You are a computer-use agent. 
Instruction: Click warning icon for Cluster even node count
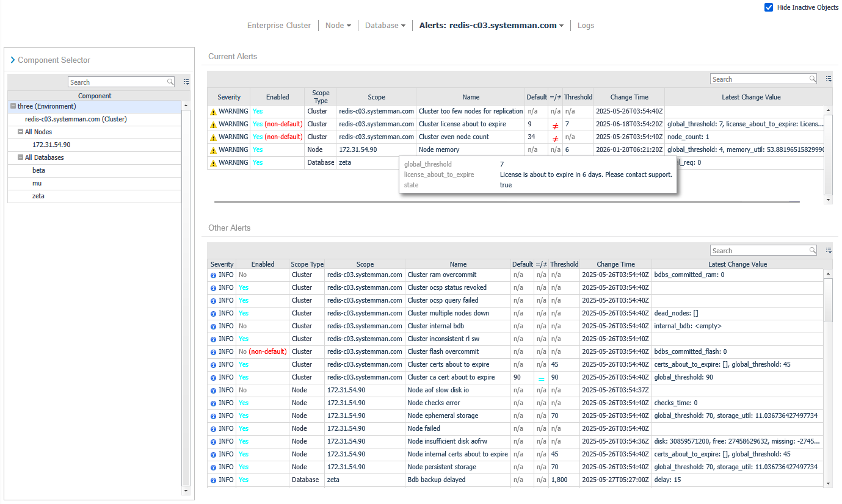[213, 137]
